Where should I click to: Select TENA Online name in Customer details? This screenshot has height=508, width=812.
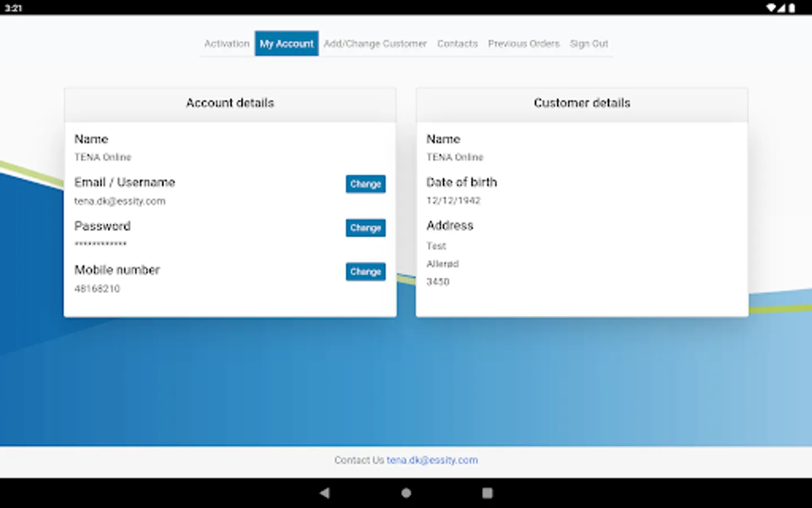454,157
